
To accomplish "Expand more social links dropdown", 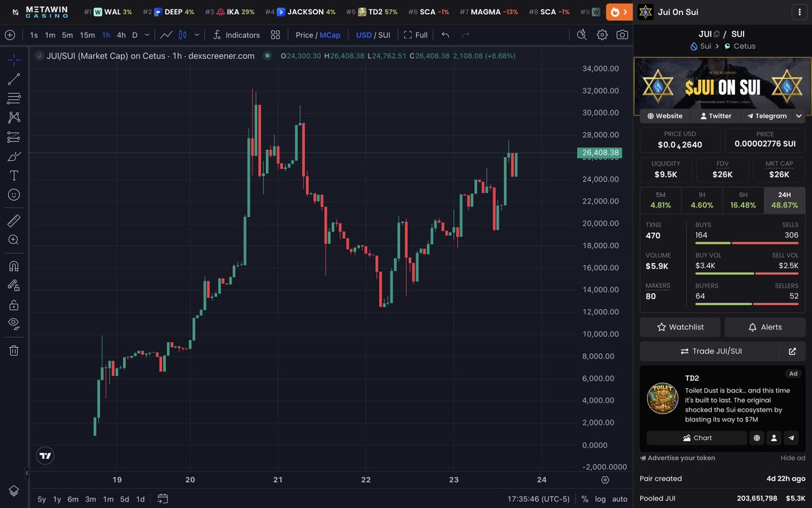I will (x=799, y=116).
